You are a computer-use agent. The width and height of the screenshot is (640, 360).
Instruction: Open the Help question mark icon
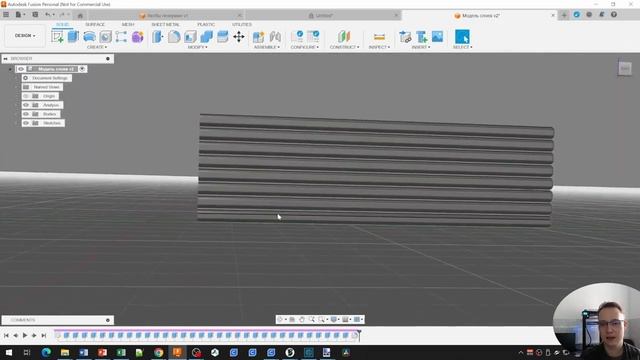(x=614, y=15)
